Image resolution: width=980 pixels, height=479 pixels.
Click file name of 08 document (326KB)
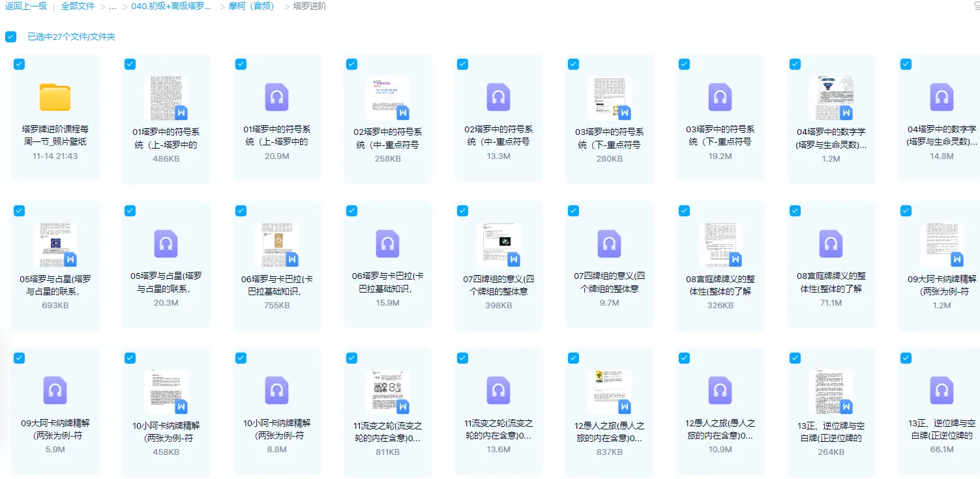(720, 285)
